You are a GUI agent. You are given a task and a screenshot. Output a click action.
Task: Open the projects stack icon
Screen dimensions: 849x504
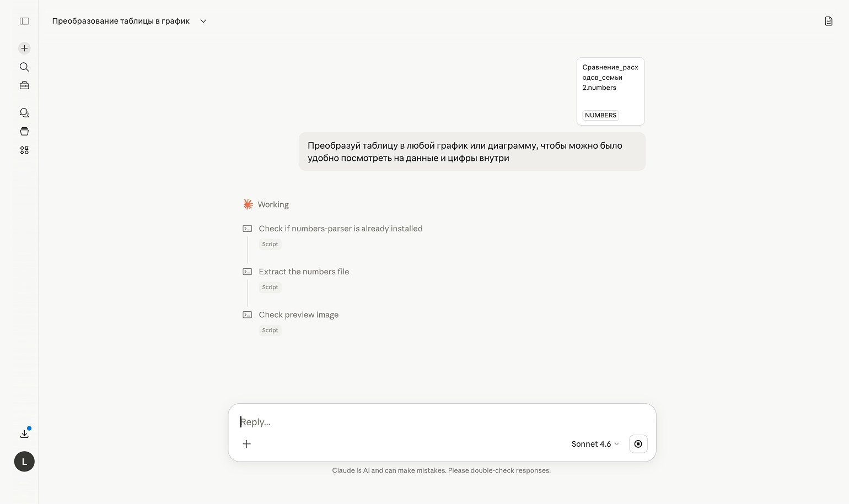[24, 132]
